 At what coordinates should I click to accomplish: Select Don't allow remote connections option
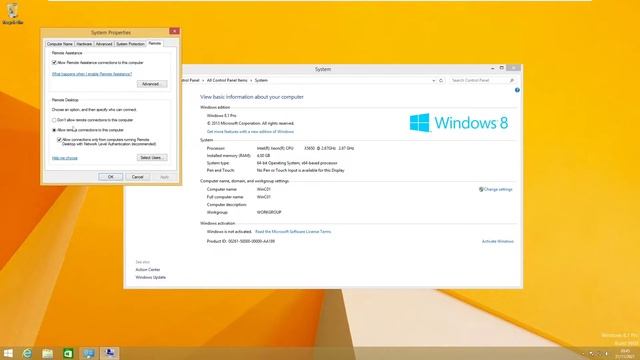(54, 120)
